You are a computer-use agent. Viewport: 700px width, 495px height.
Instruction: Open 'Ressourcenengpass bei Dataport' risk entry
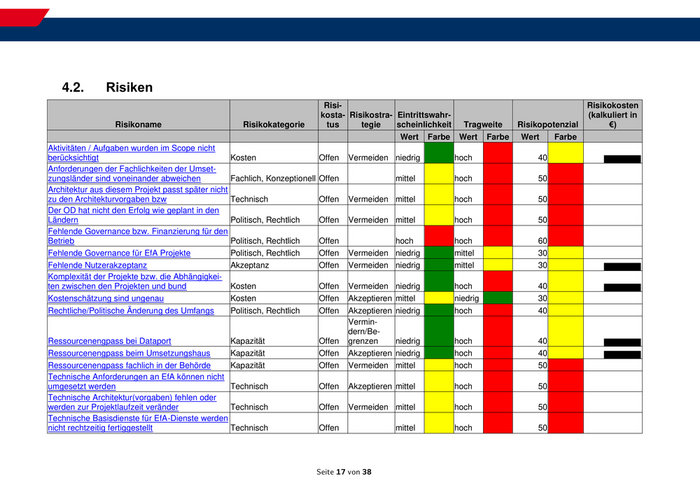point(110,341)
